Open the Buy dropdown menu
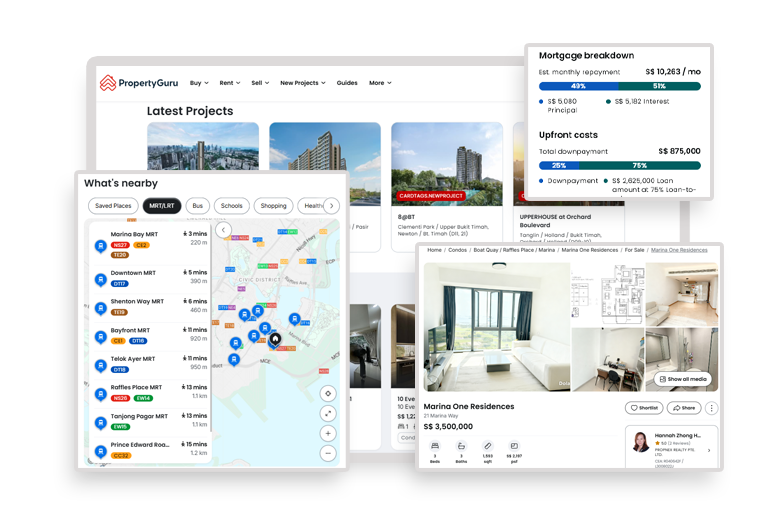Screen dimensions: 776x518 pyautogui.click(x=199, y=83)
